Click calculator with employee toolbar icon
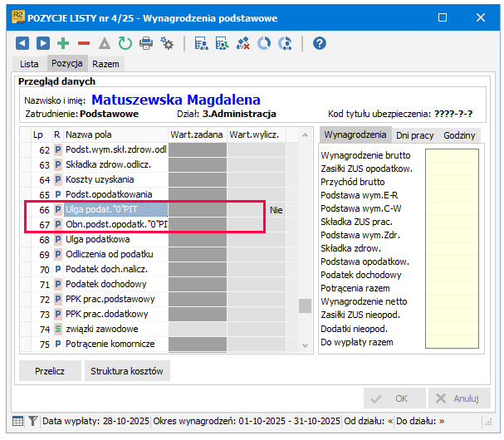The height and width of the screenshot is (440, 504). (202, 43)
